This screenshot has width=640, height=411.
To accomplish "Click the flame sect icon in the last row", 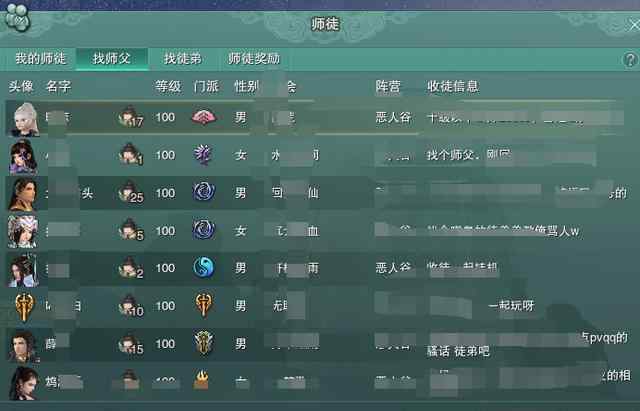I will pyautogui.click(x=201, y=380).
